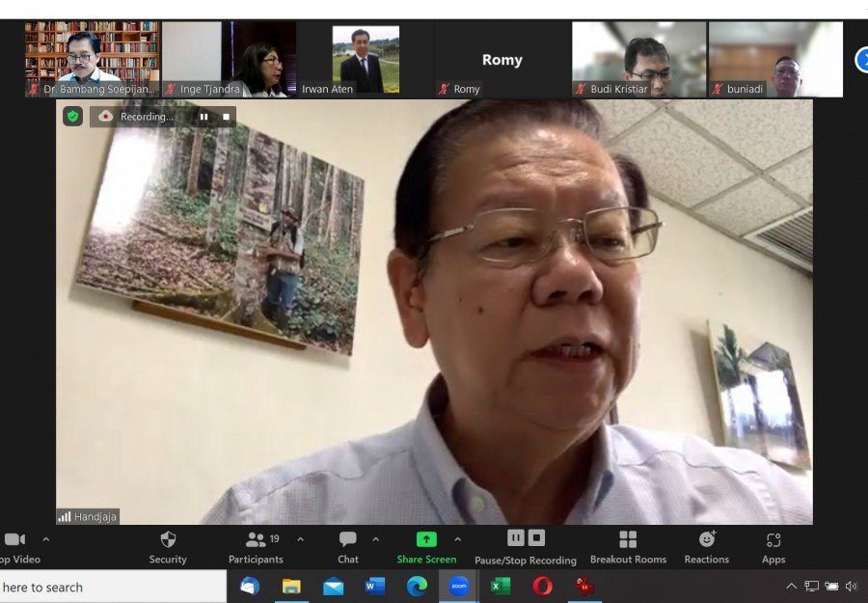This screenshot has height=603, width=868.
Task: Select Dr. Bambang Soepijan's video thumbnail
Action: [x=93, y=59]
